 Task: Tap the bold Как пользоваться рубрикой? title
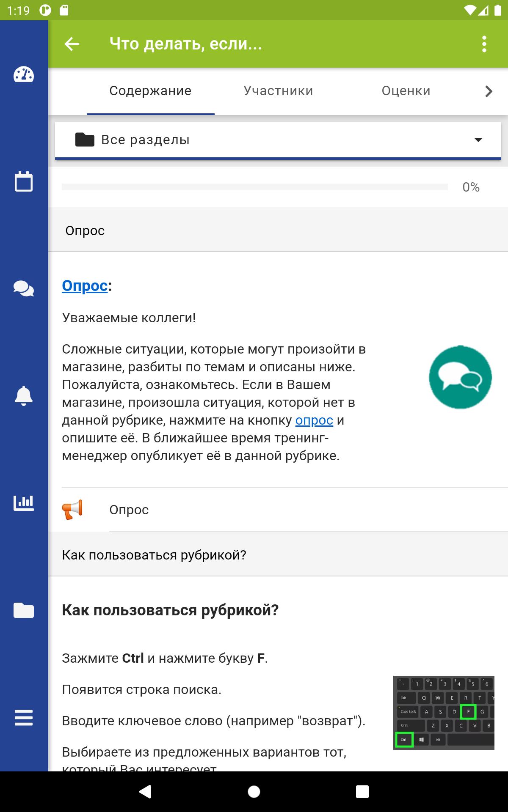tap(170, 610)
